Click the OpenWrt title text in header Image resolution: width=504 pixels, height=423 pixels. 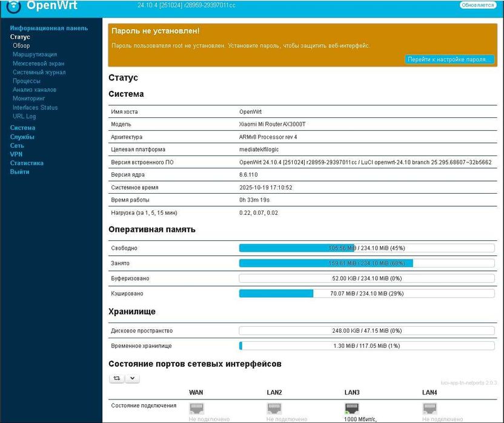tap(51, 5)
